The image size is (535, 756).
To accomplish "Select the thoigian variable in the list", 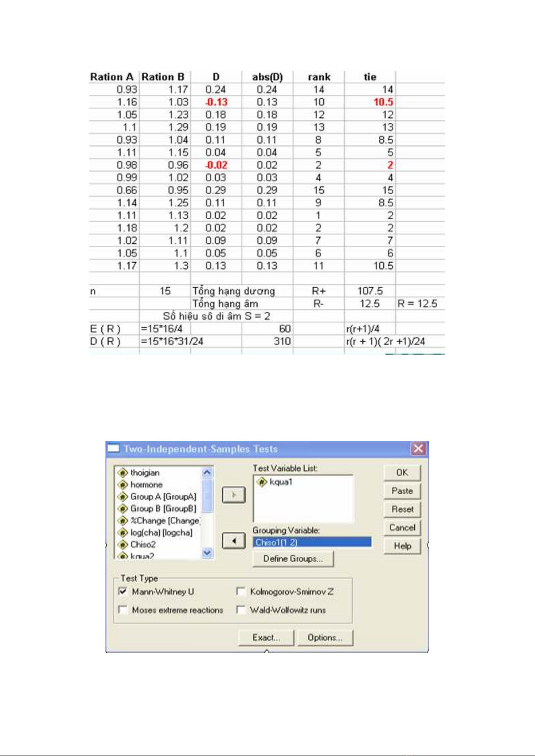I will click(x=145, y=473).
